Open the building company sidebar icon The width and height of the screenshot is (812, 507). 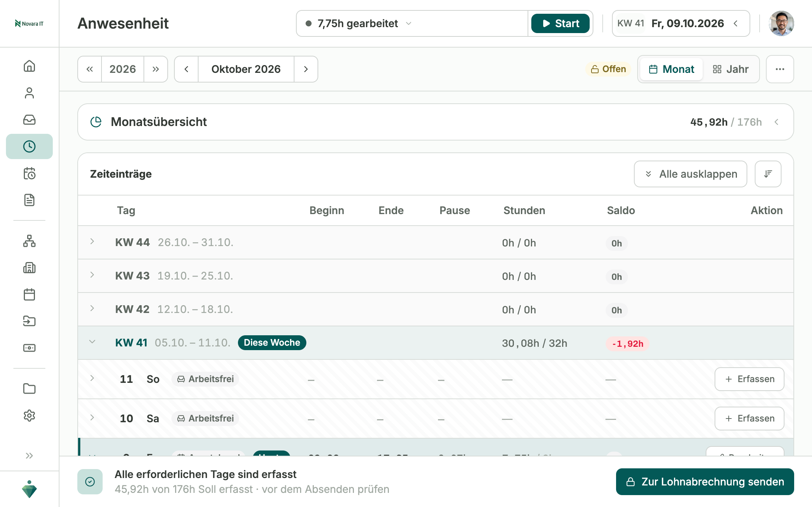coord(29,268)
